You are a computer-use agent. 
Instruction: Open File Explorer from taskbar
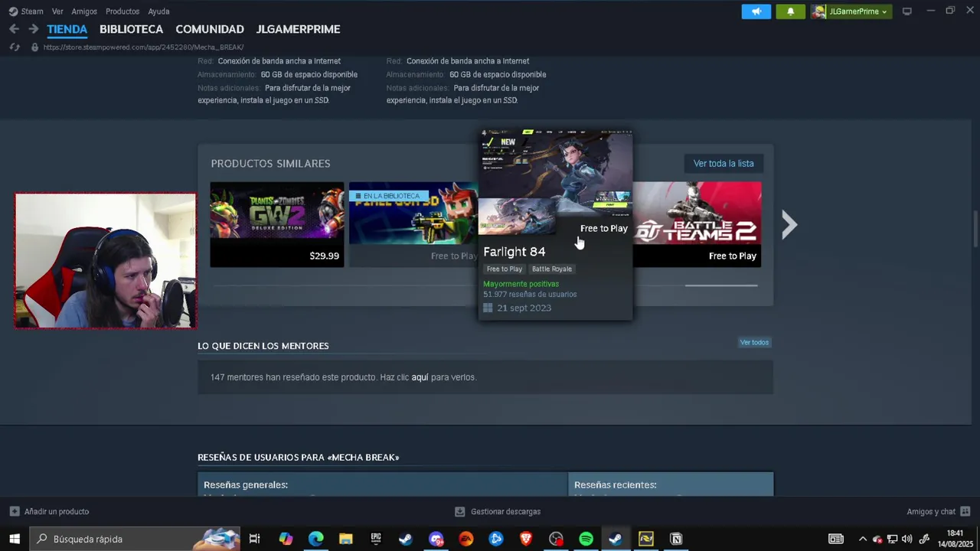pyautogui.click(x=345, y=539)
